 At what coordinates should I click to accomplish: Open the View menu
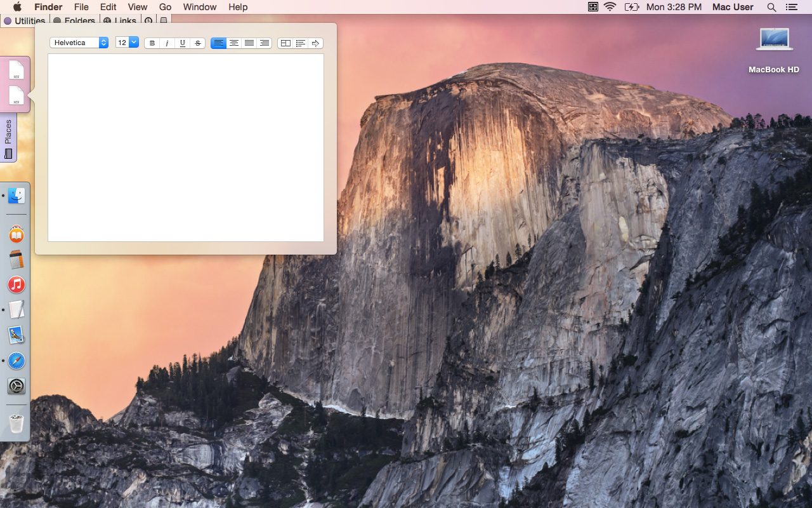(x=138, y=7)
